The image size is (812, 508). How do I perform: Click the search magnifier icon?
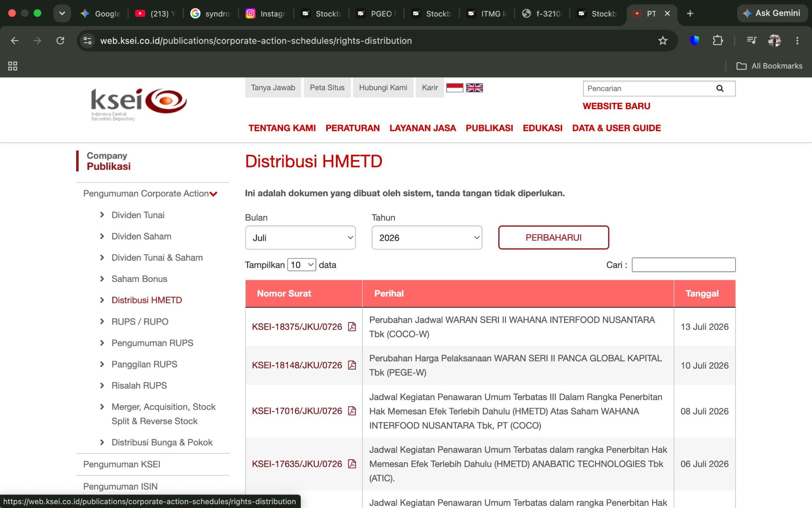pyautogui.click(x=720, y=88)
